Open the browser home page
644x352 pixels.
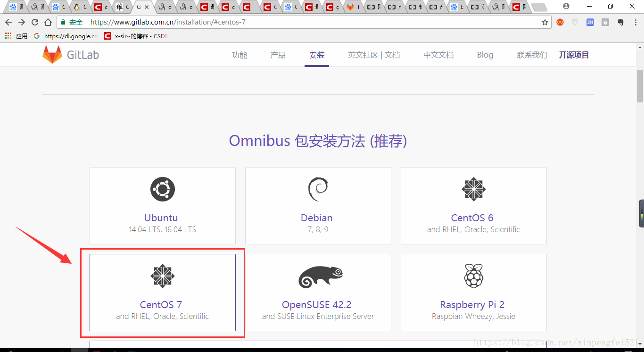[x=48, y=22]
